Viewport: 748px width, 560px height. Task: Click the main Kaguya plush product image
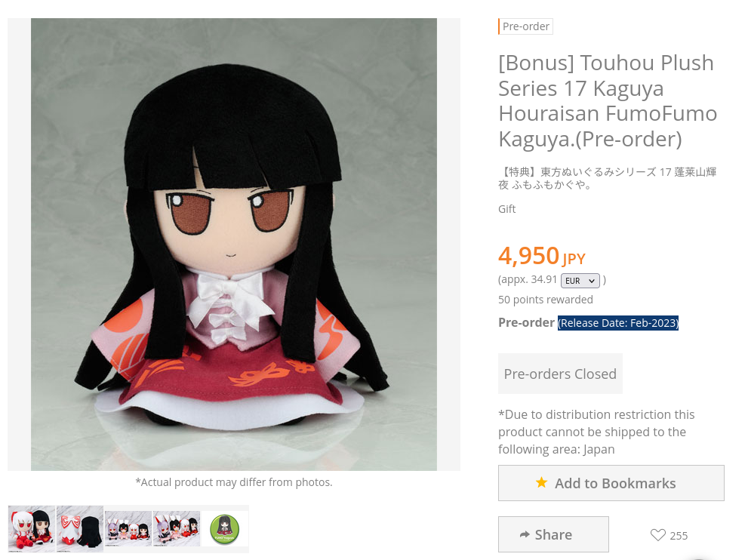pyautogui.click(x=234, y=245)
